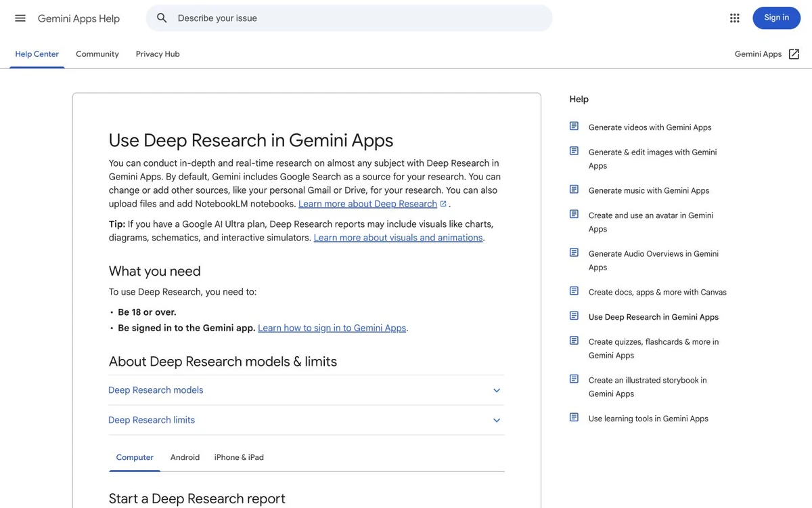
Task: Click article icon beside Create quizzes, flashcards
Action: (574, 341)
